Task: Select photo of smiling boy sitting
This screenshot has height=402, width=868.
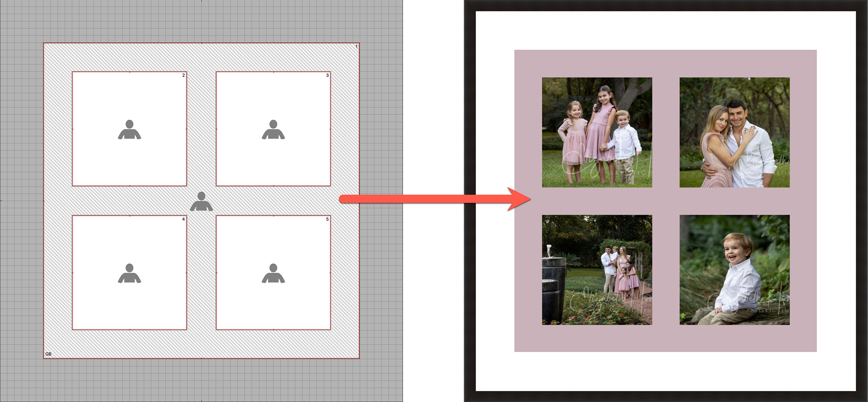Action: [x=734, y=270]
